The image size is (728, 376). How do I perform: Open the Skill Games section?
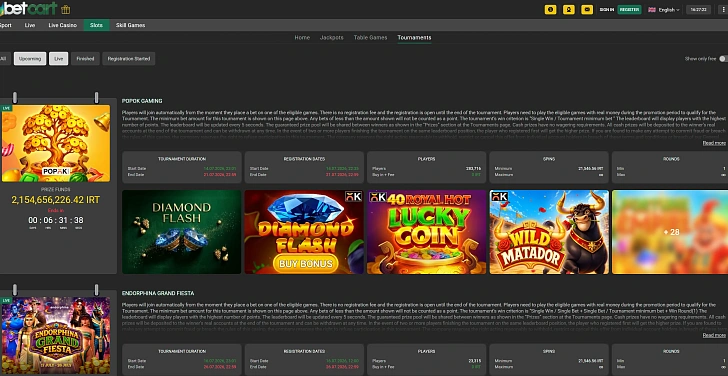coord(130,25)
